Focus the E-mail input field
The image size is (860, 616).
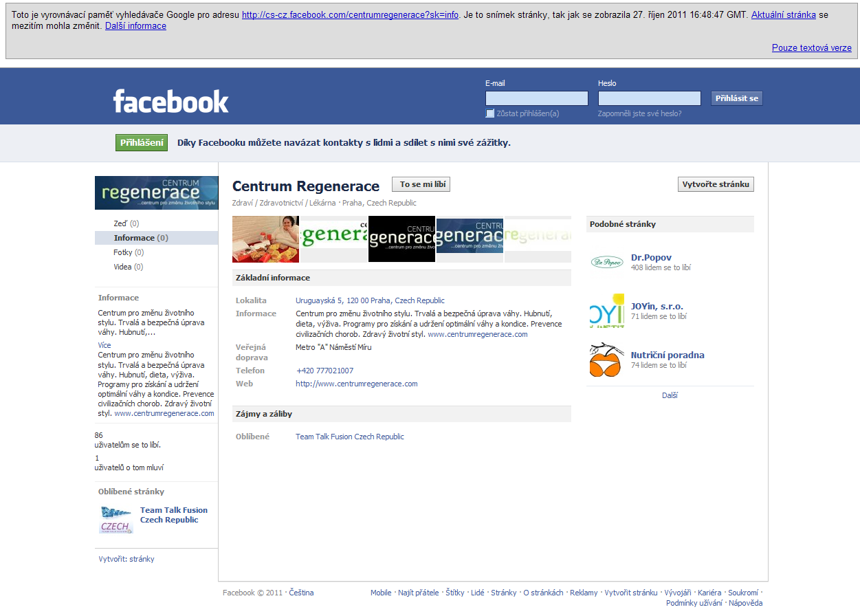537,98
